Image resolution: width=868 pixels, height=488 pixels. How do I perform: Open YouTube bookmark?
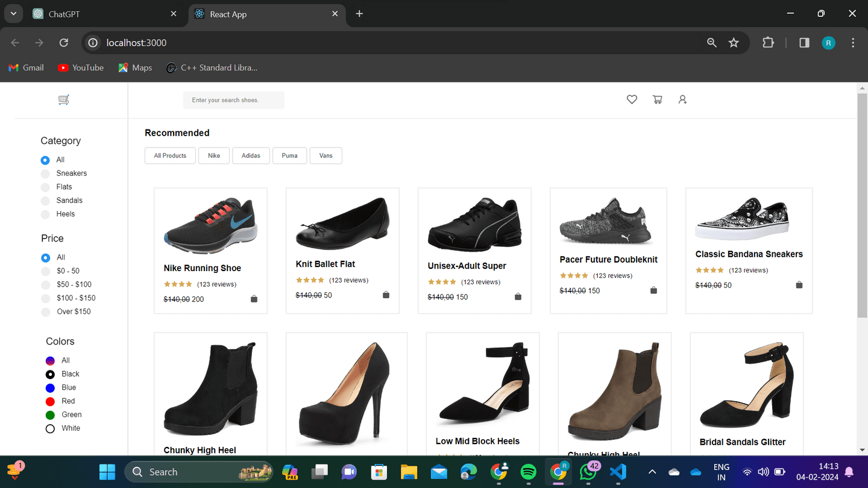[x=80, y=67]
